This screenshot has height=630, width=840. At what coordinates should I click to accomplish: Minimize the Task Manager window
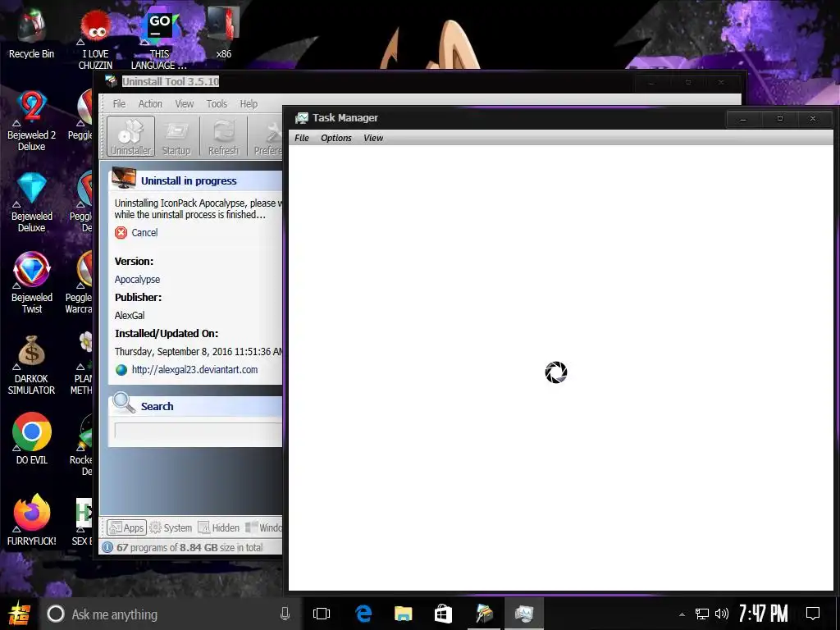(743, 119)
